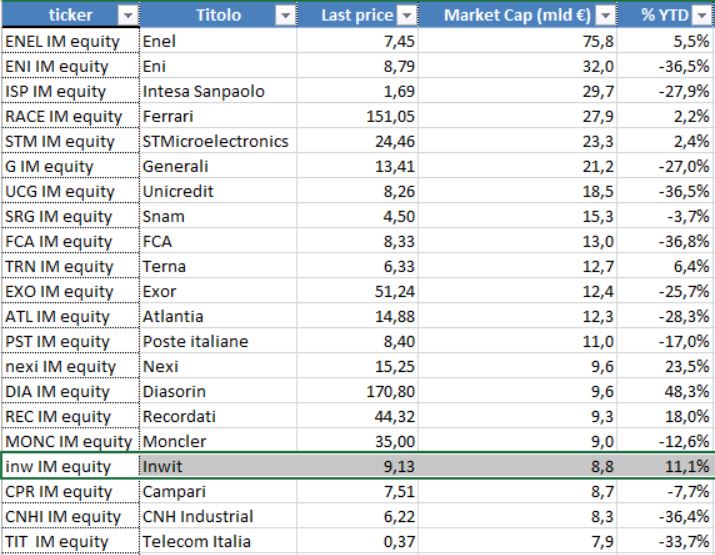Image resolution: width=715 pixels, height=555 pixels.
Task: Select the ENEL IM equity cell
Action: [71, 41]
